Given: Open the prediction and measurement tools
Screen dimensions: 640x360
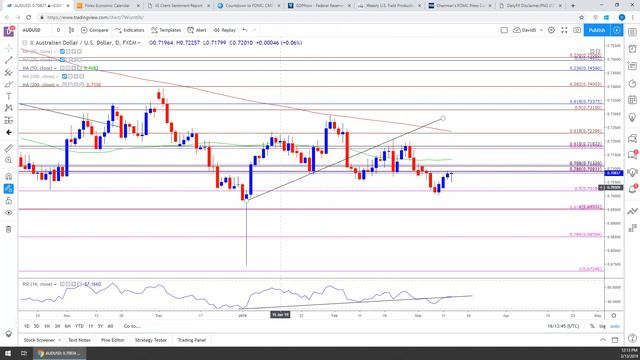Looking at the screenshot, I should point(9,120).
